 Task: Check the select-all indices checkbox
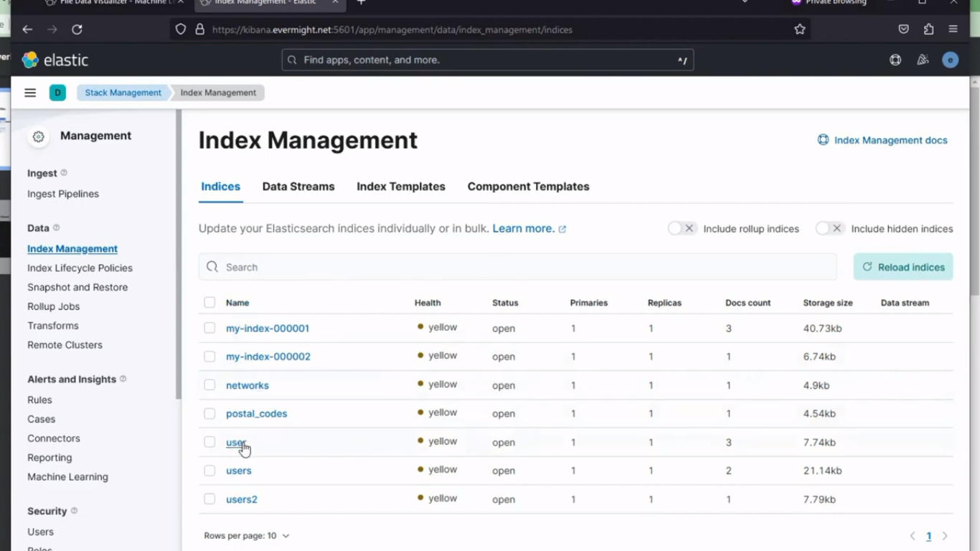[209, 303]
